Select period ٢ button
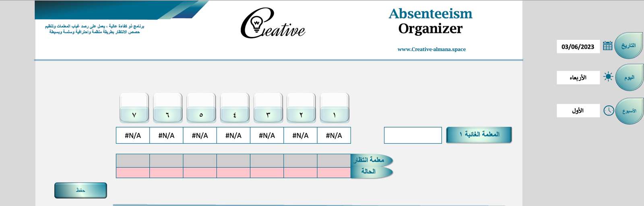This screenshot has width=644, height=206. [x=301, y=108]
